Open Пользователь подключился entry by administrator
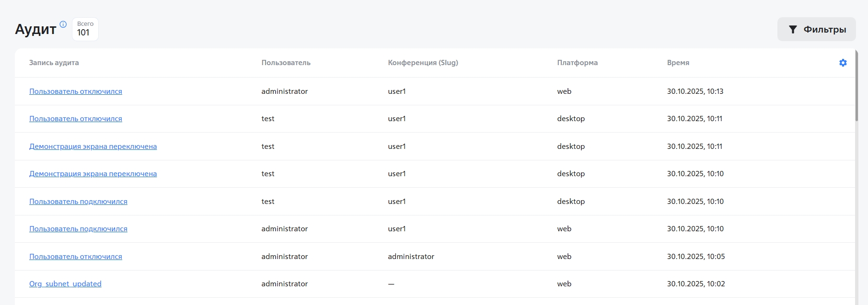 pos(78,229)
